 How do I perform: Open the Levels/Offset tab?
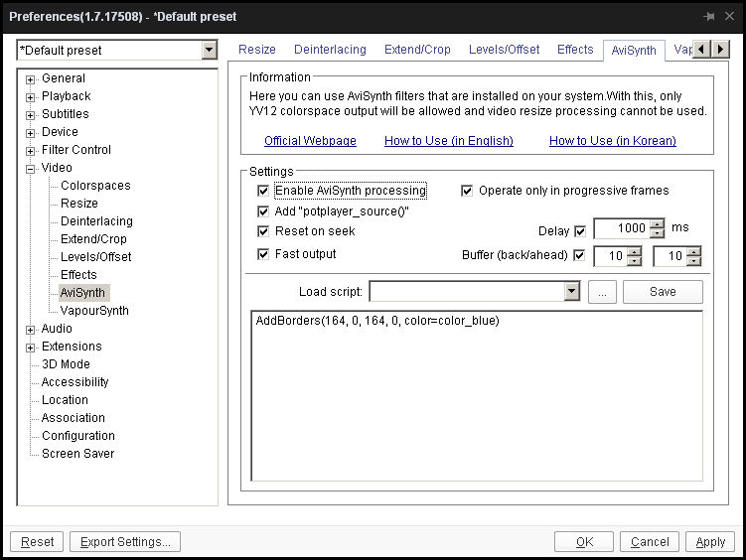(x=504, y=50)
